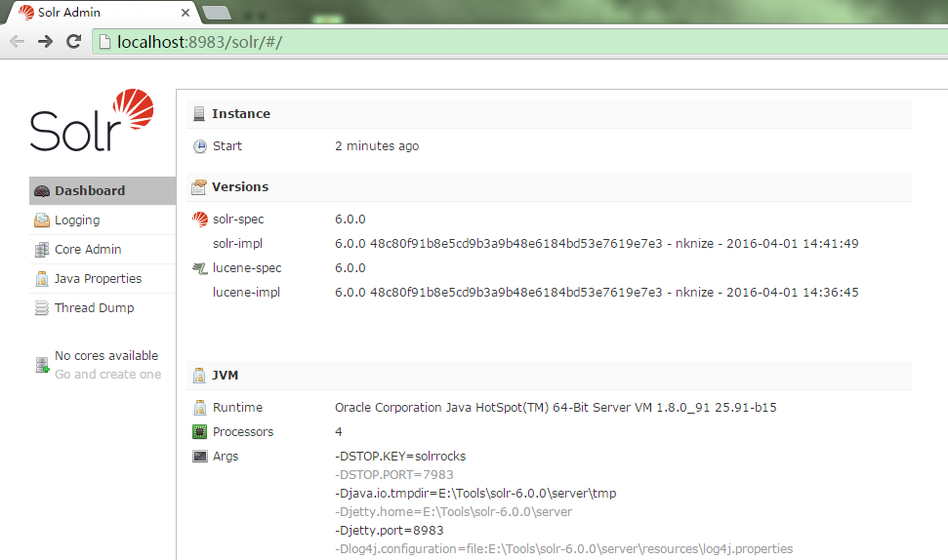948x560 pixels.
Task: Click the browser back arrow
Action: pos(18,42)
